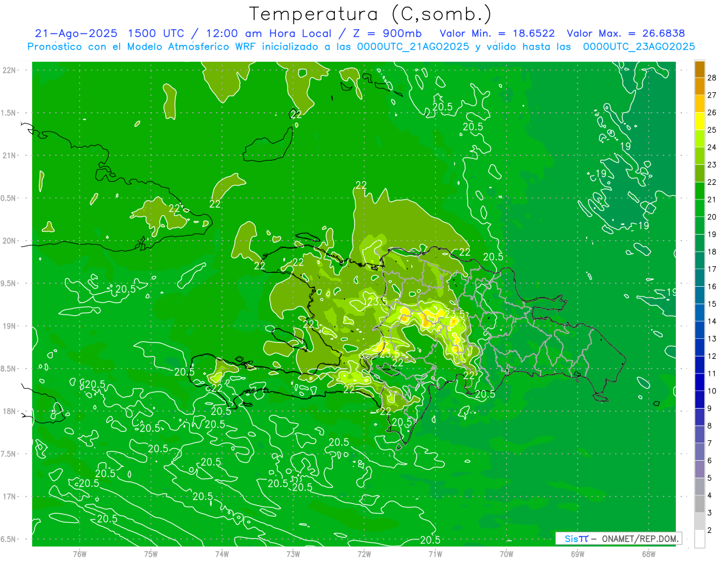Click the longitude axis label "73W"

click(293, 554)
